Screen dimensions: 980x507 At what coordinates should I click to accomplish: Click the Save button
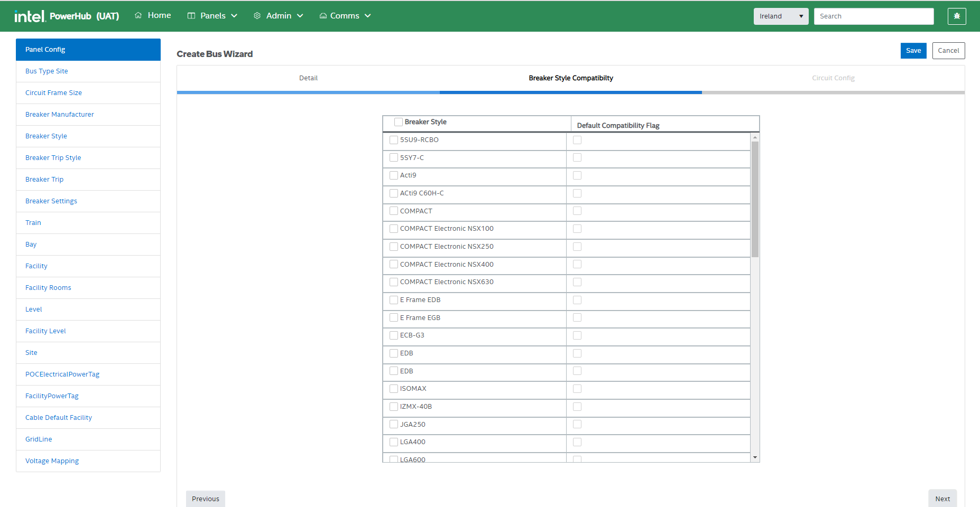pos(913,51)
